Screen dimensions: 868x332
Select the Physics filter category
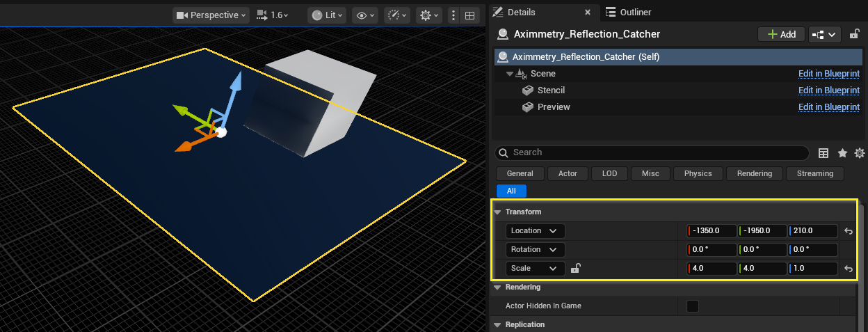coord(698,173)
